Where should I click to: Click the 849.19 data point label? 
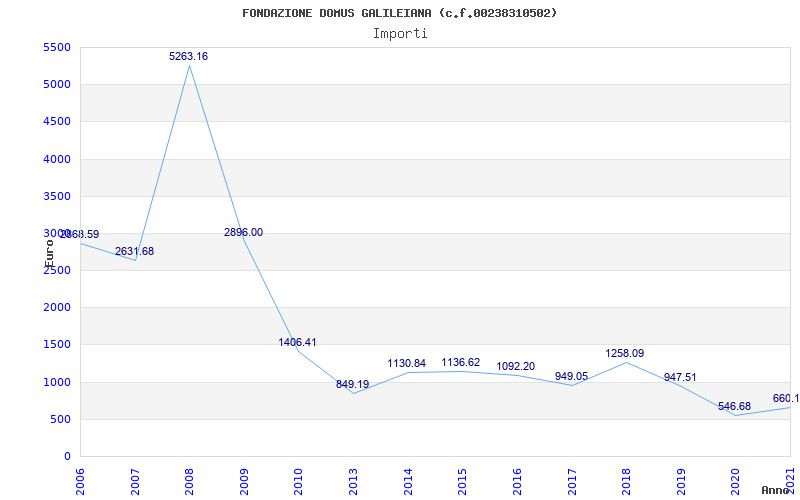(x=352, y=384)
